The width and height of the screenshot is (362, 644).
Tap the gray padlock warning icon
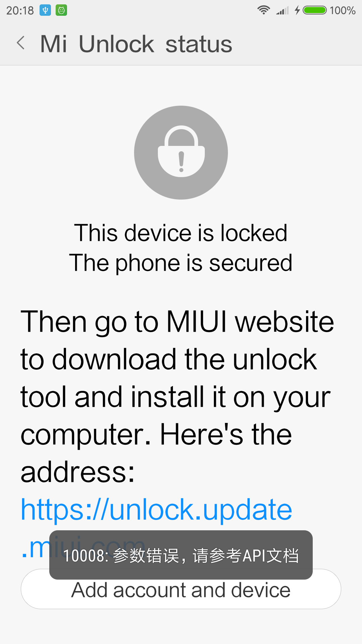coord(181,153)
